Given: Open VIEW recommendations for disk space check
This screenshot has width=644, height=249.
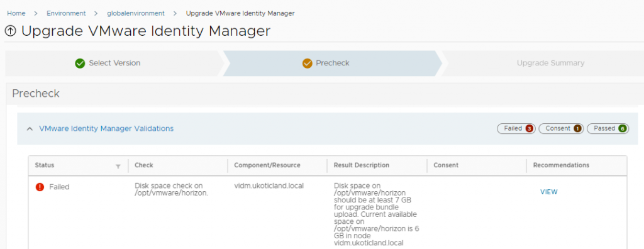Looking at the screenshot, I should tap(548, 192).
